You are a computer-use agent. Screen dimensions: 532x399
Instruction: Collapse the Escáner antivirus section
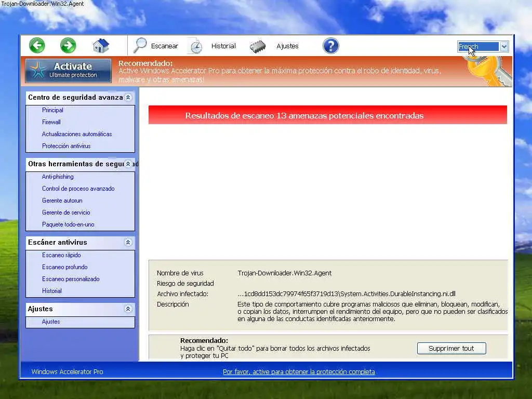click(128, 242)
